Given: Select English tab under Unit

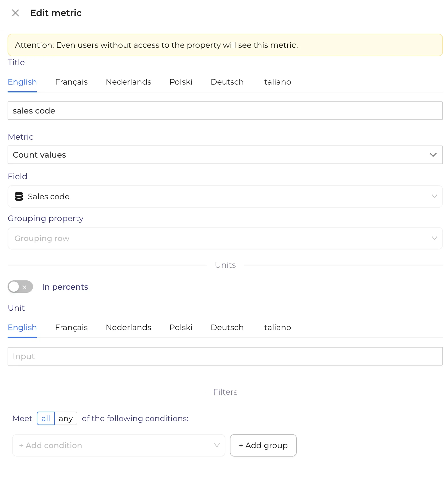Looking at the screenshot, I should 22,328.
